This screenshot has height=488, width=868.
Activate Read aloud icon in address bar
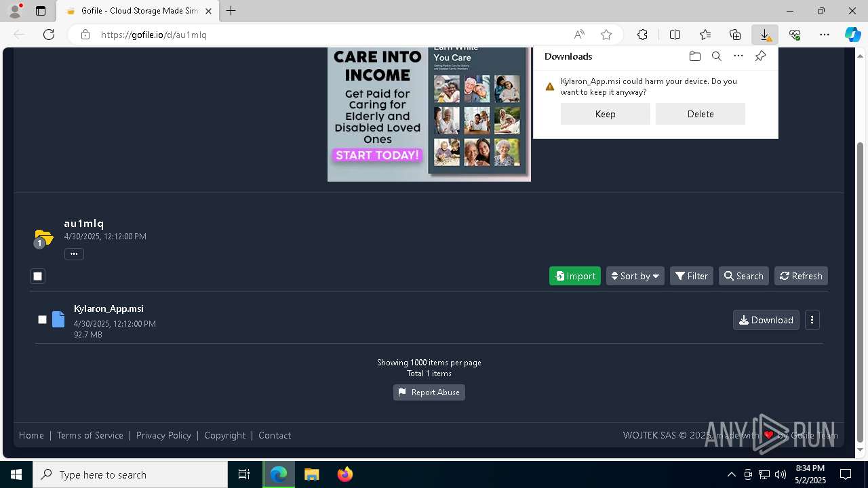tap(579, 35)
